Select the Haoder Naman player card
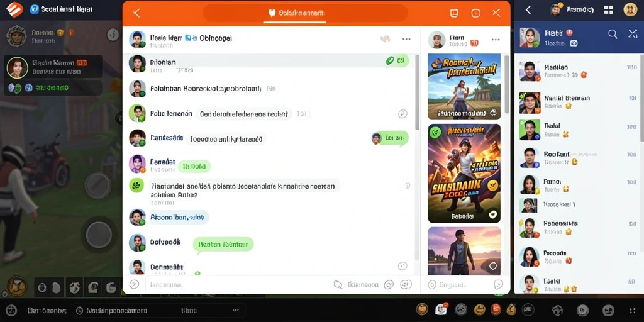 pos(53,67)
